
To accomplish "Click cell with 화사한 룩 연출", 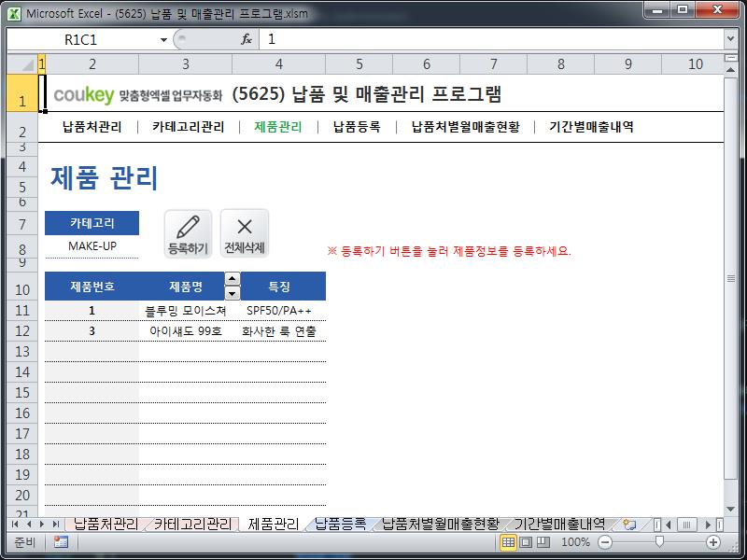I will (278, 331).
